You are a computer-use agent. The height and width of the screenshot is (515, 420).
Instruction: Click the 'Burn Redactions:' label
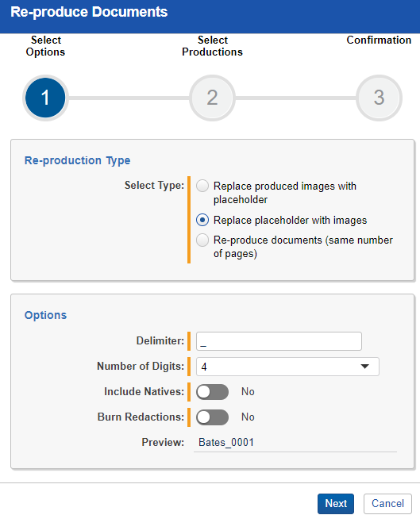click(141, 417)
